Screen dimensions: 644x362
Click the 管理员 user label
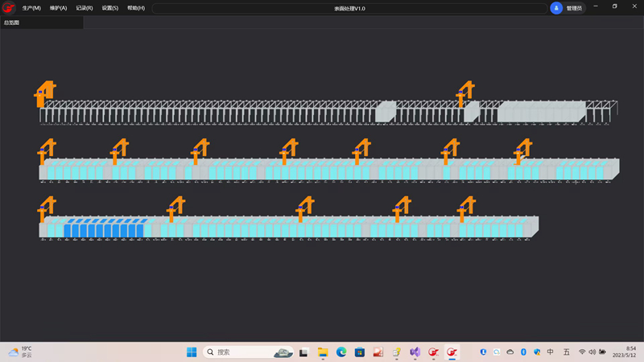[x=574, y=8]
